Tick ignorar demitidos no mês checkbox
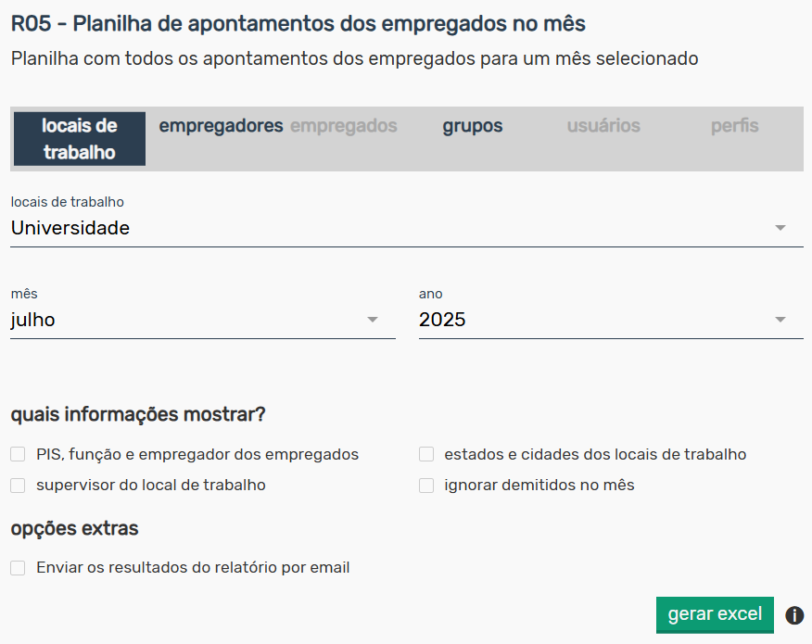812x644 pixels. tap(426, 485)
